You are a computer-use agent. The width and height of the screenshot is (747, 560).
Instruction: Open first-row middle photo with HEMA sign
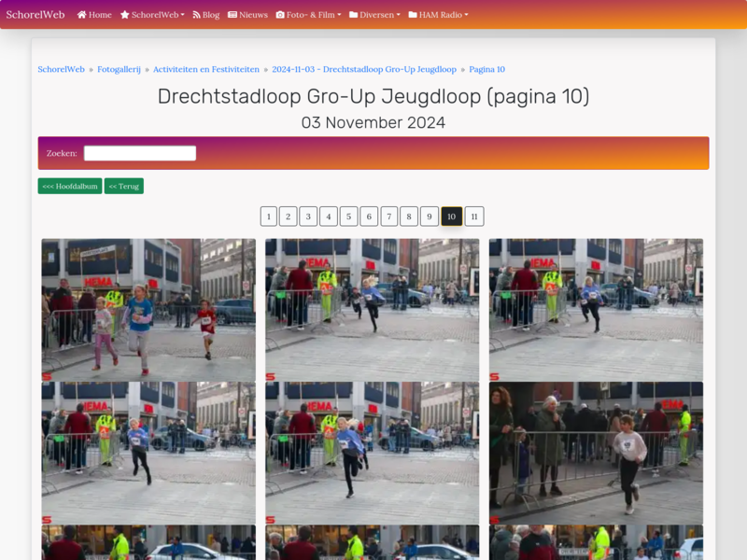pos(372,310)
